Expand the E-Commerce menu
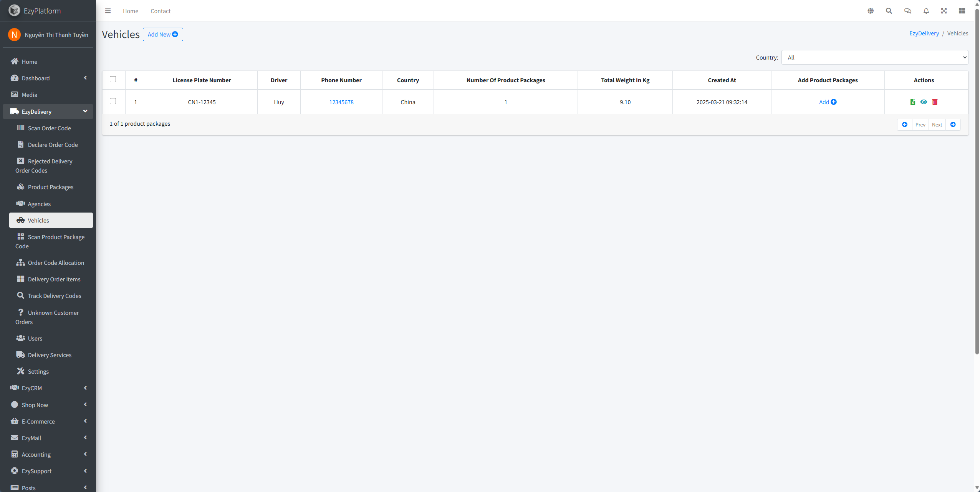This screenshot has width=980, height=492. click(x=48, y=421)
